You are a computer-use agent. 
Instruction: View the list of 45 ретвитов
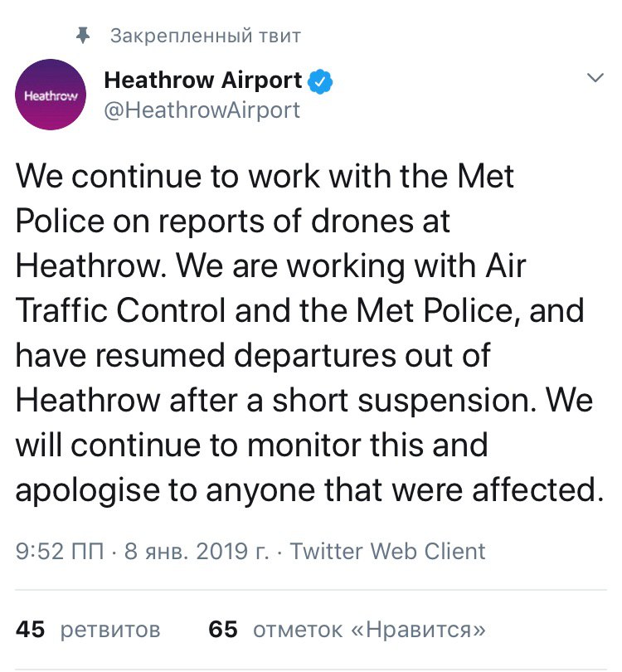point(89,629)
